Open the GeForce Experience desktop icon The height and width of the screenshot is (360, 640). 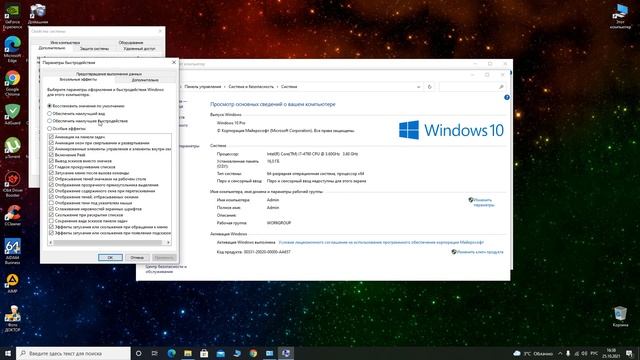coord(12,16)
